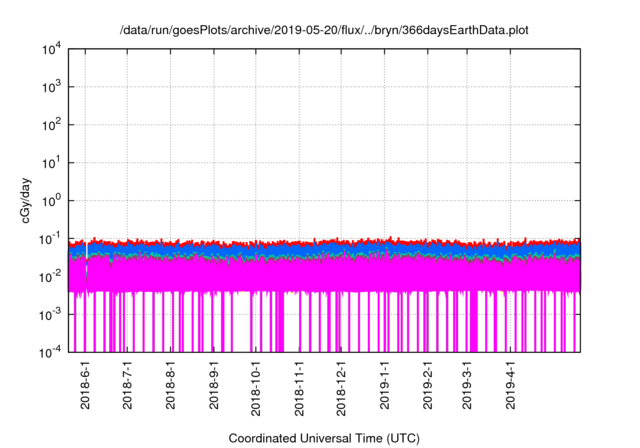Click the 10^4 y-axis tick label
Screen dimensions: 640x448
[x=51, y=50]
